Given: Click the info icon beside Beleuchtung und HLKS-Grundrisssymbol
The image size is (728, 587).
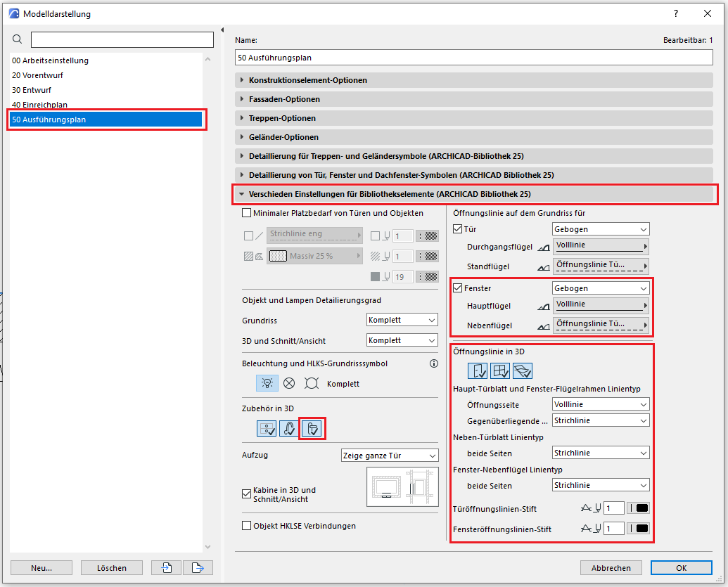Looking at the screenshot, I should (433, 363).
